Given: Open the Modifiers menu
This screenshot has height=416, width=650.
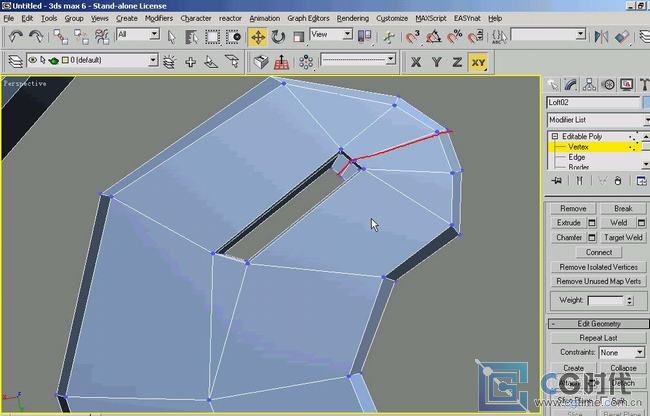Looking at the screenshot, I should [159, 18].
